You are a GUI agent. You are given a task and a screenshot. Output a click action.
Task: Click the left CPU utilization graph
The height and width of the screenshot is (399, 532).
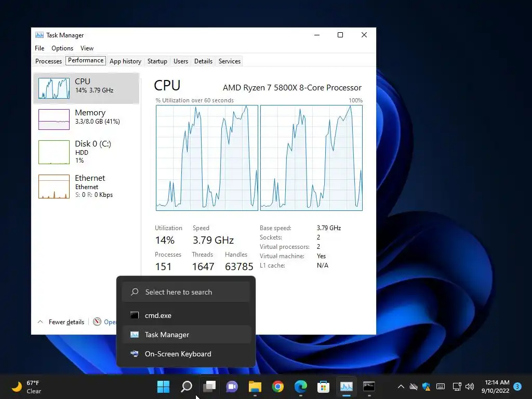pos(207,158)
